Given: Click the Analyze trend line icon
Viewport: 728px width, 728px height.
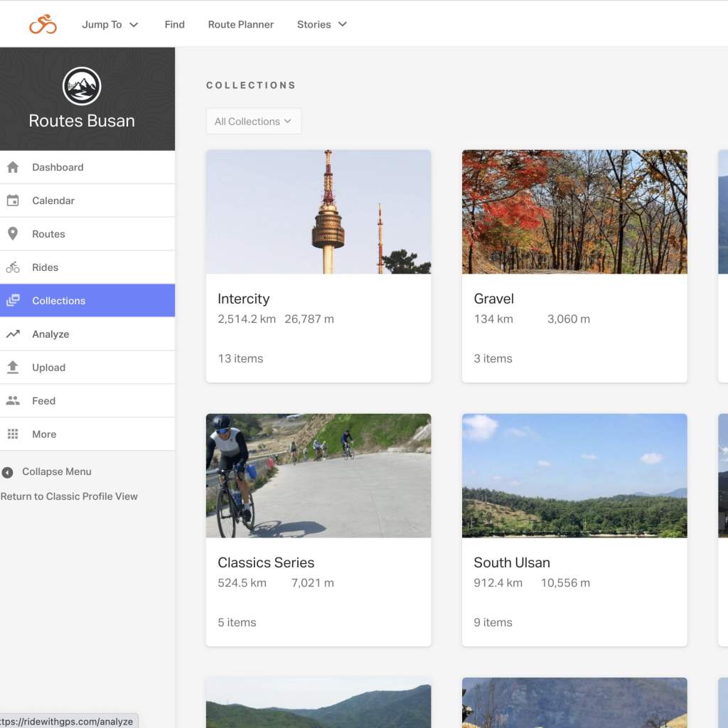Looking at the screenshot, I should 13,334.
